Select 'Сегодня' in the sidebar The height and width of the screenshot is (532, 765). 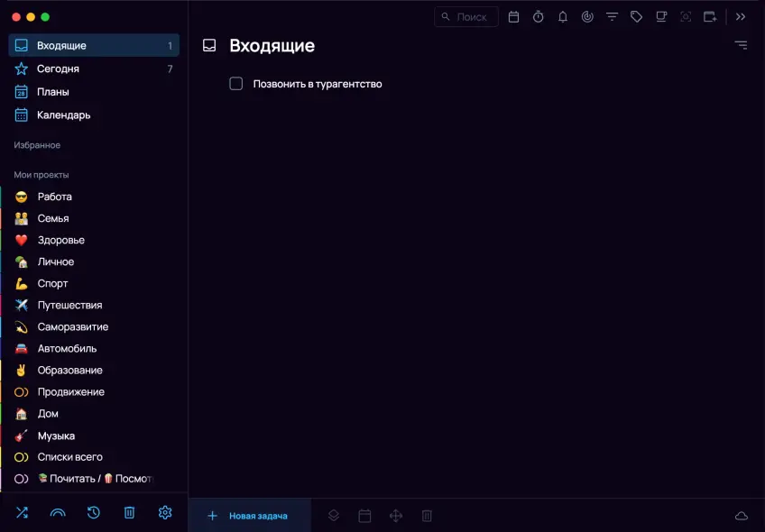[58, 69]
